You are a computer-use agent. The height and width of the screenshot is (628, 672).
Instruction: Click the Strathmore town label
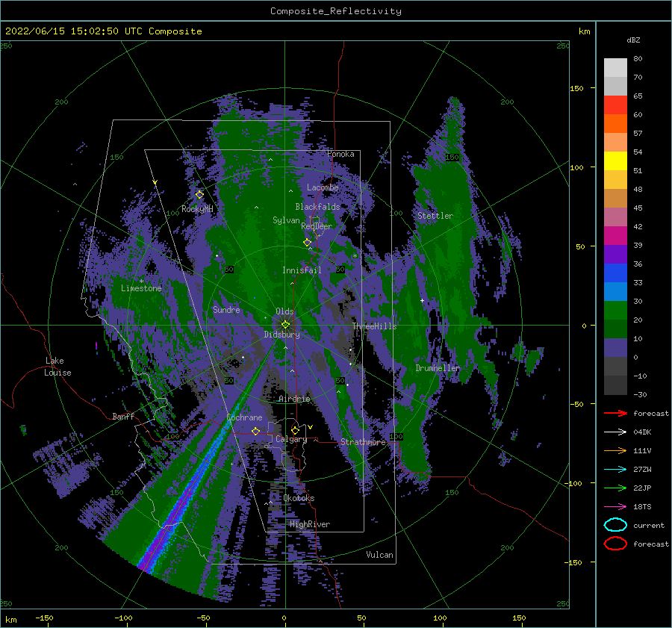[x=363, y=442]
